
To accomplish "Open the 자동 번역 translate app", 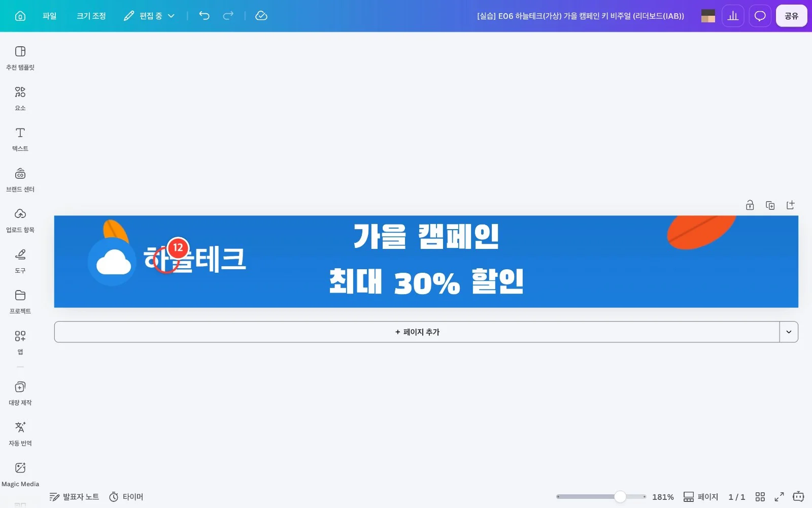I will pyautogui.click(x=20, y=434).
